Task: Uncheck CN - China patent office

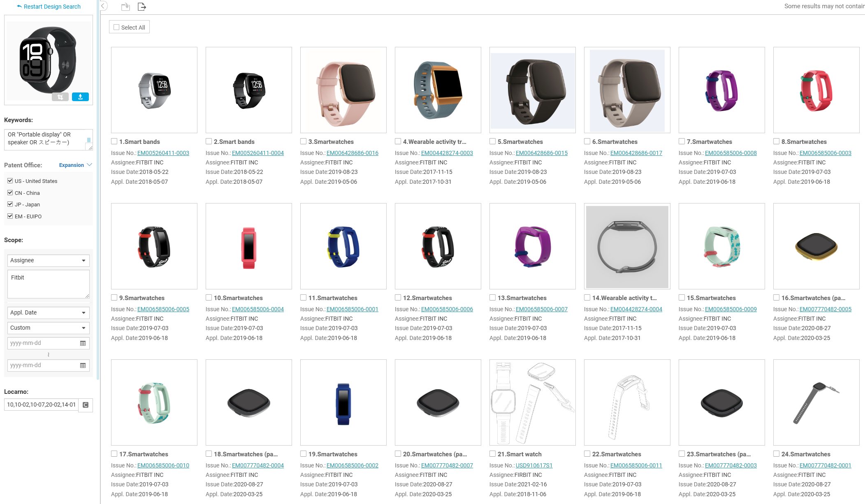Action: point(10,192)
